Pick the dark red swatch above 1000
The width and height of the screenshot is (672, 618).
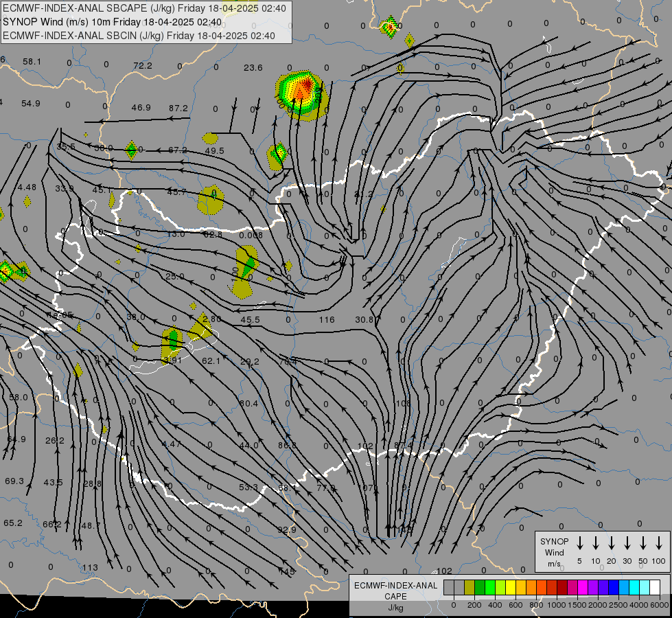pyautogui.click(x=562, y=588)
